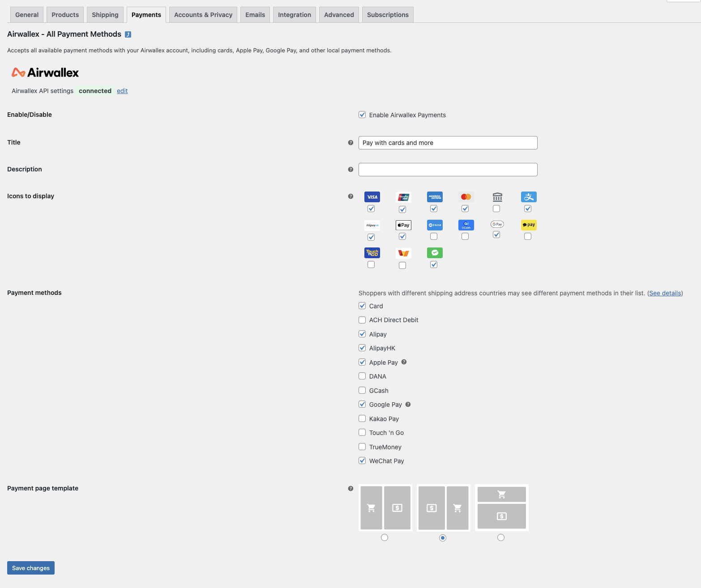Screen dimensions: 701x588
Task: Switch to the Shipping tab
Action: (105, 14)
